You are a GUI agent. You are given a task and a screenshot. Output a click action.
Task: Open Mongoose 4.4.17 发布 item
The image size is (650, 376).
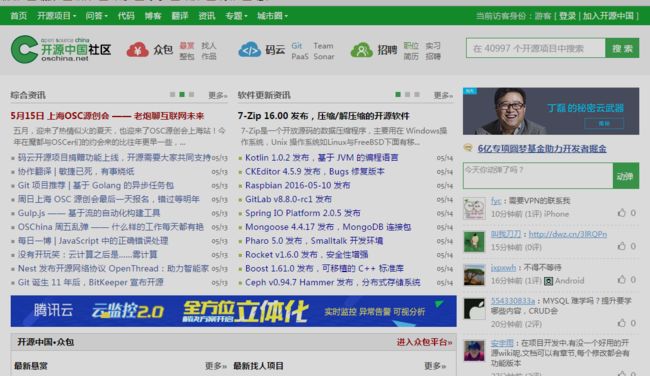coord(328,227)
